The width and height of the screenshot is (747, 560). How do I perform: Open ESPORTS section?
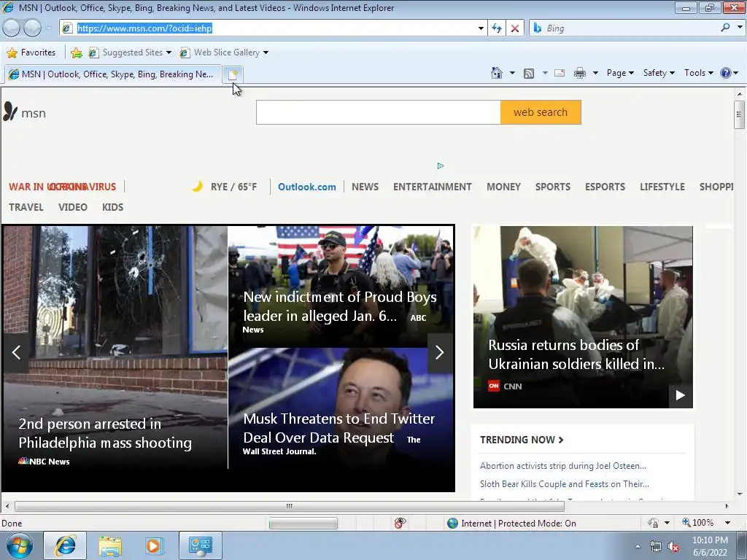605,187
